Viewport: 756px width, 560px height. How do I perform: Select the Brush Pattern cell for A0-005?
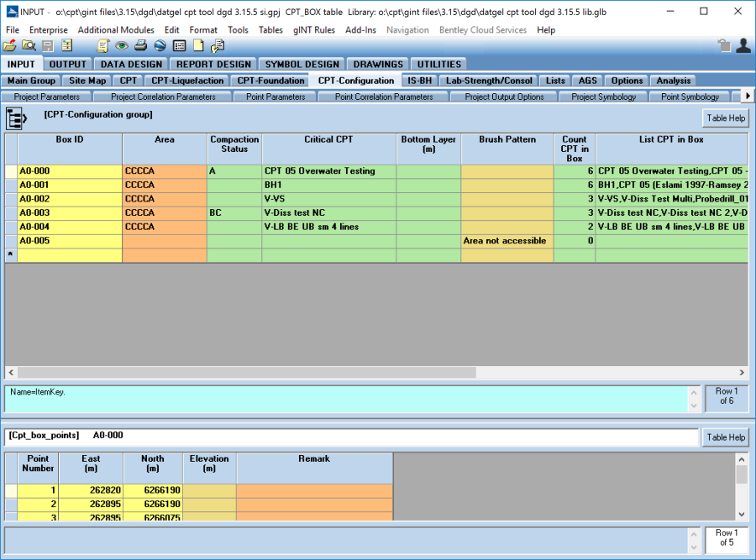[507, 241]
